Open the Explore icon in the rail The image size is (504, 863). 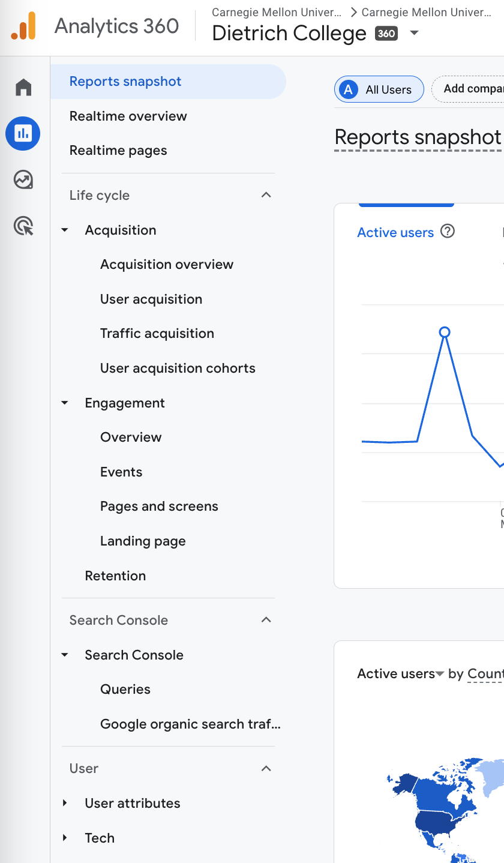[x=23, y=179]
